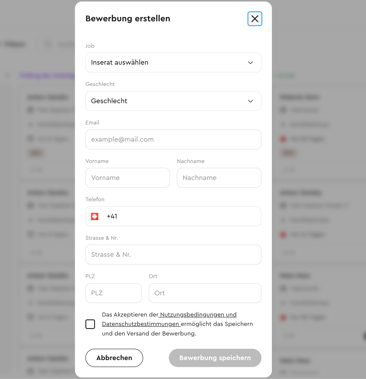366x379 pixels.
Task: Tick the terms acceptance checkbox
Action: (x=90, y=324)
